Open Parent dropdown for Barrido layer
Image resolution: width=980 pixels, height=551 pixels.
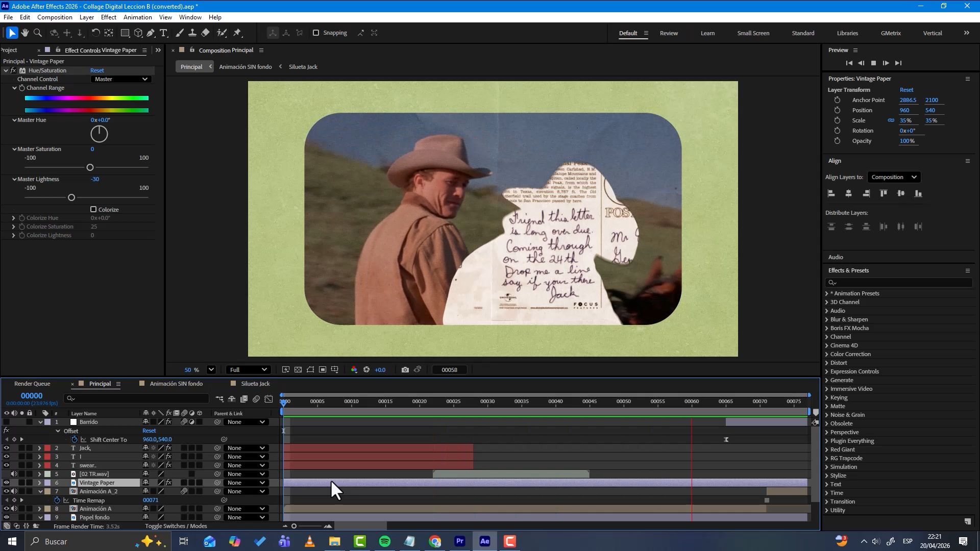(246, 422)
